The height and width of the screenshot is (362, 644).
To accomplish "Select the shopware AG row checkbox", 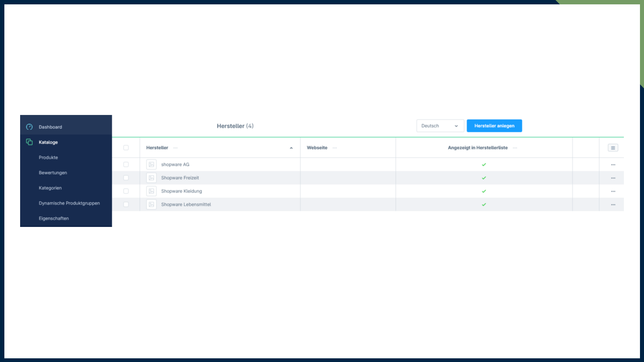I will 126,165.
